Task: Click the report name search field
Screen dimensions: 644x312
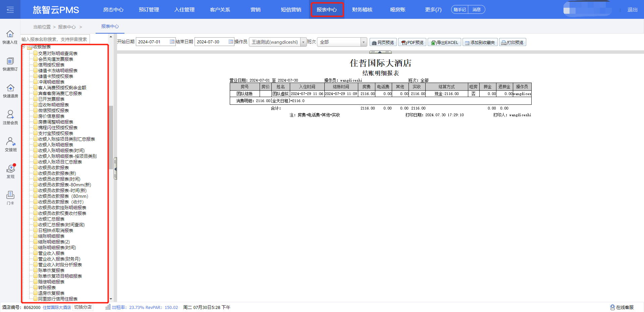Action: click(x=55, y=39)
